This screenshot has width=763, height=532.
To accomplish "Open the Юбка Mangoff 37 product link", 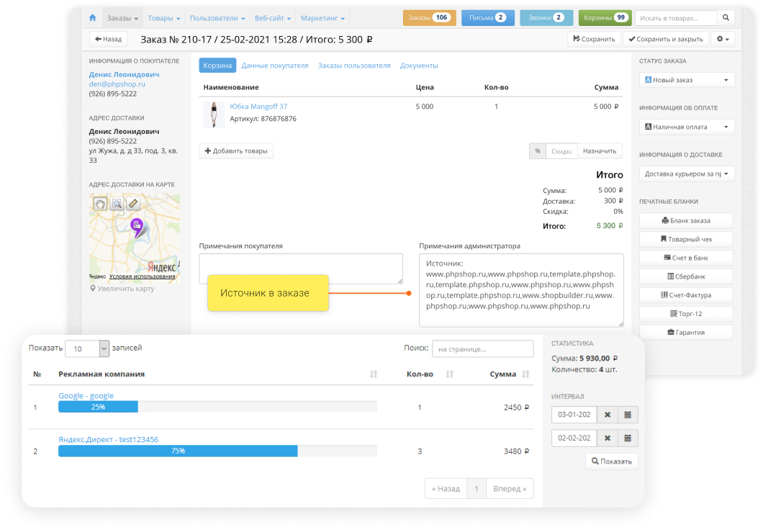I will point(258,107).
